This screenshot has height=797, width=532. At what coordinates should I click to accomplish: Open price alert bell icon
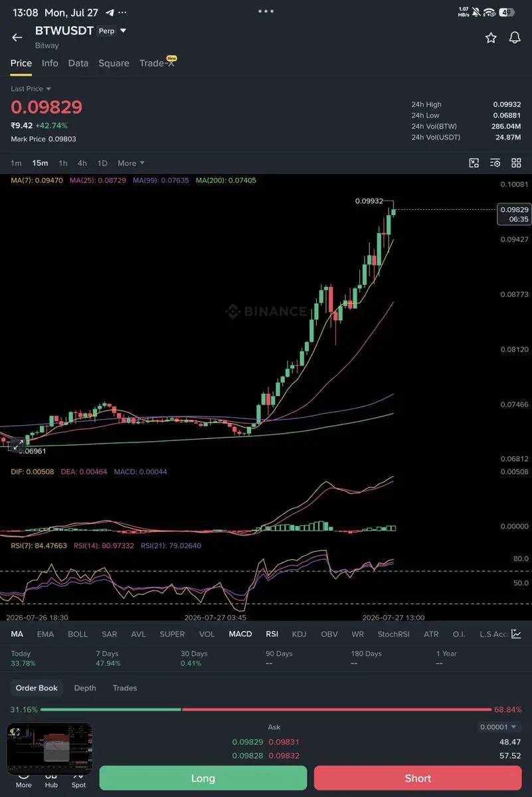515,38
